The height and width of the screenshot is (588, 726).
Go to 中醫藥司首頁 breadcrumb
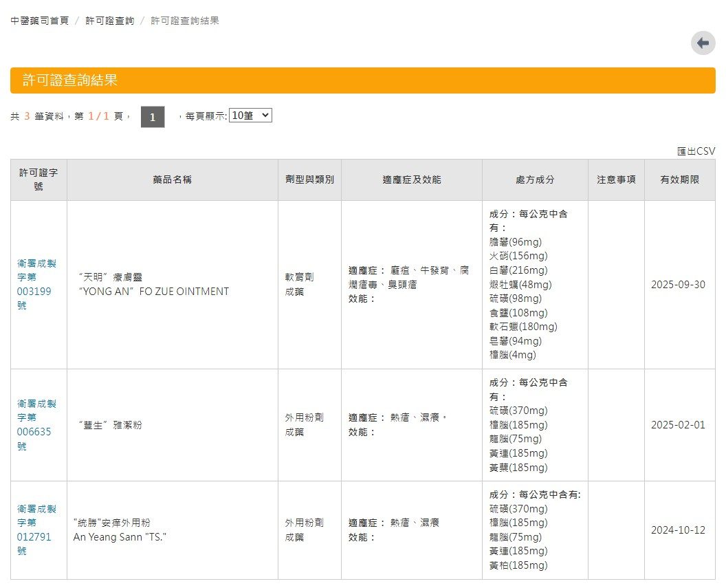(x=39, y=21)
